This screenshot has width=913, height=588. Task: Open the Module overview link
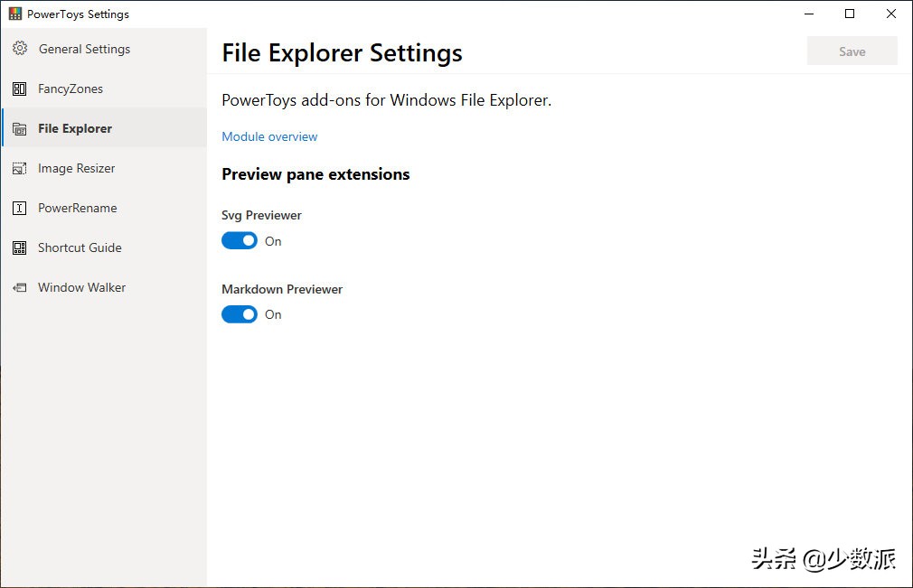click(x=269, y=136)
